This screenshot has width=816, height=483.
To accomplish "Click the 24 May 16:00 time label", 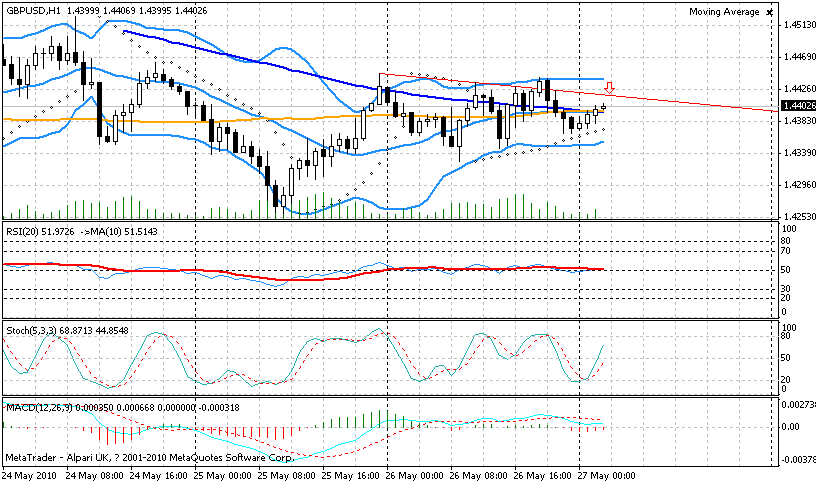I will pyautogui.click(x=159, y=476).
